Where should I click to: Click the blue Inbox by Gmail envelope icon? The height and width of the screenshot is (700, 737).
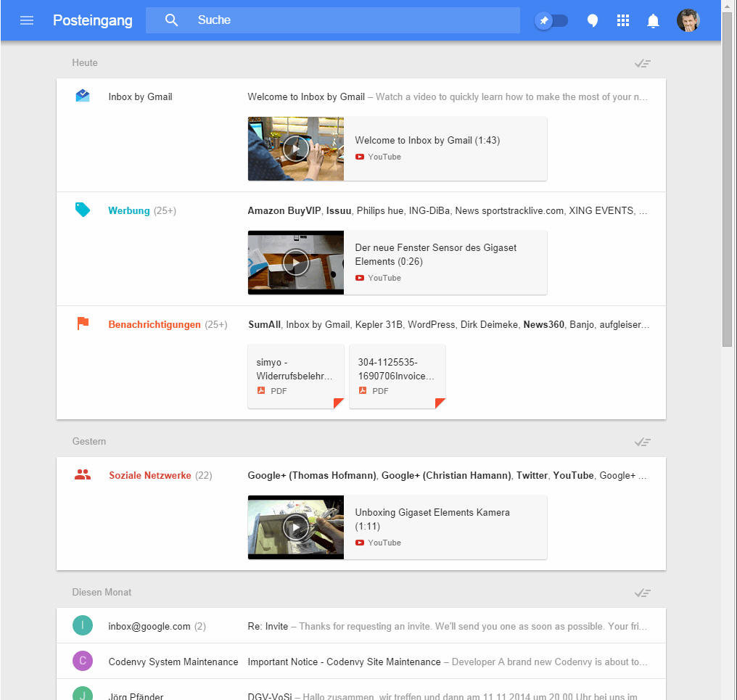pyautogui.click(x=82, y=95)
